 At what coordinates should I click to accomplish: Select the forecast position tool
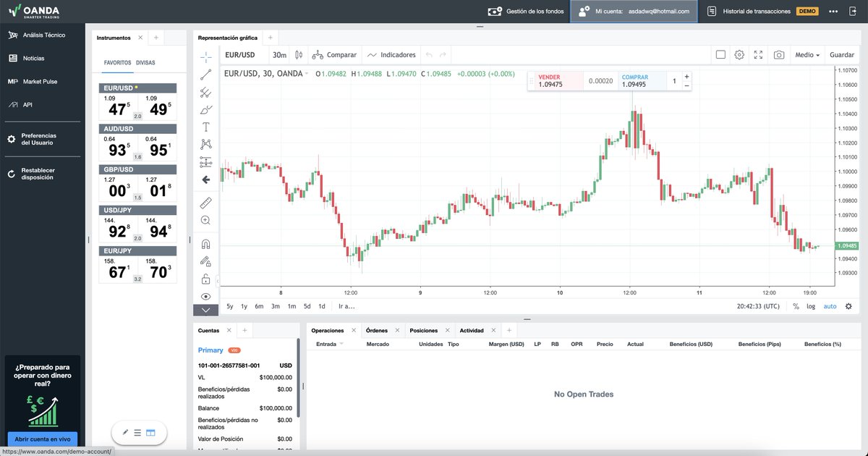point(206,161)
